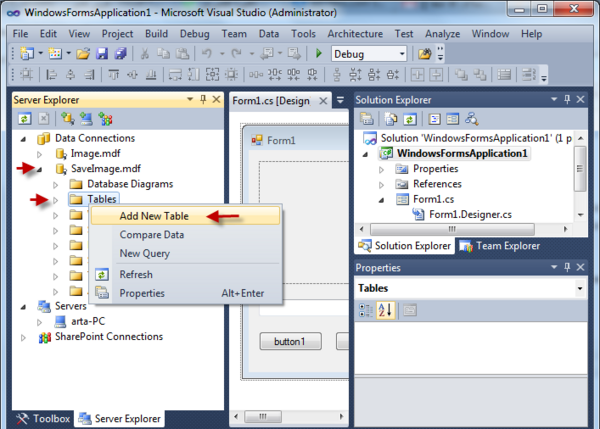Click the Alphabetical sort icon in Properties
This screenshot has height=429, width=600.
385,310
